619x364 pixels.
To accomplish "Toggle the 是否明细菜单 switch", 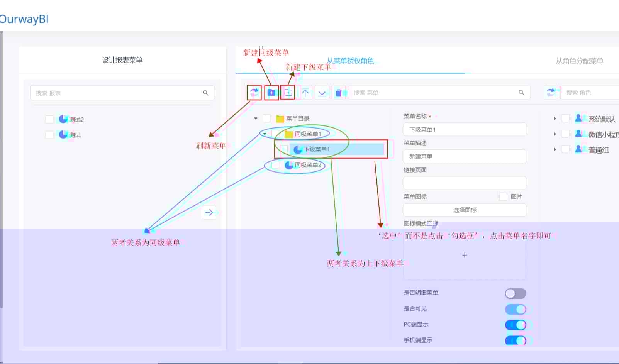I will pyautogui.click(x=516, y=293).
